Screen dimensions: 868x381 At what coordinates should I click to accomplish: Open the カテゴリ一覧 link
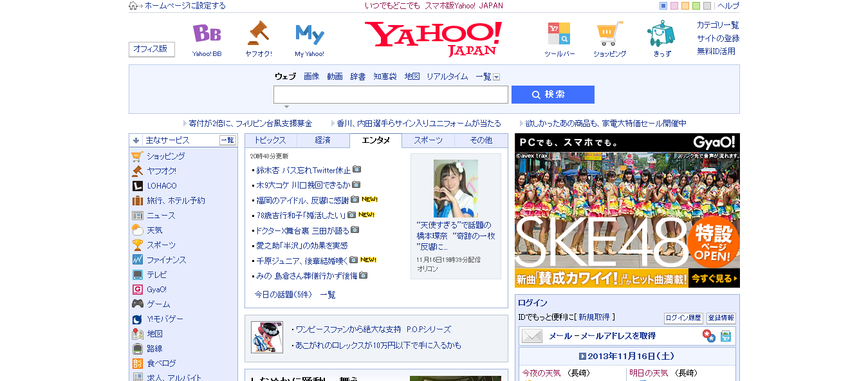718,25
